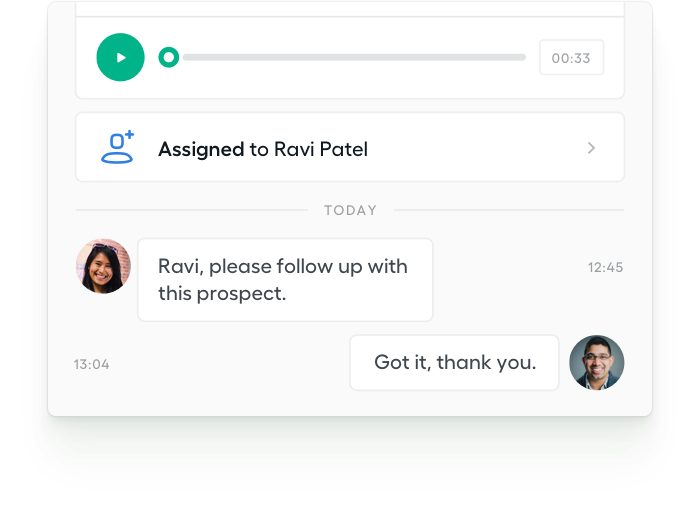Select the 'Got it, thank you.' message
This screenshot has height=512, width=700.
(454, 362)
